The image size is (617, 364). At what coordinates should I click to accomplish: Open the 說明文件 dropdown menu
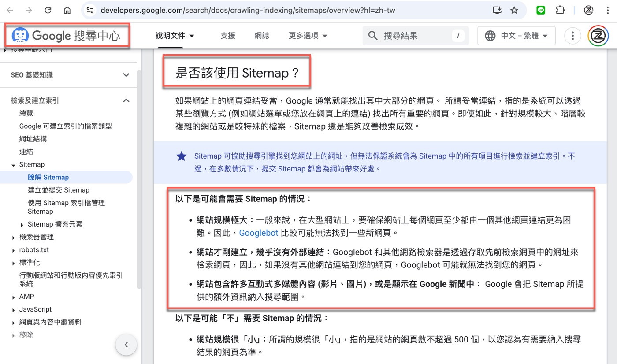175,36
